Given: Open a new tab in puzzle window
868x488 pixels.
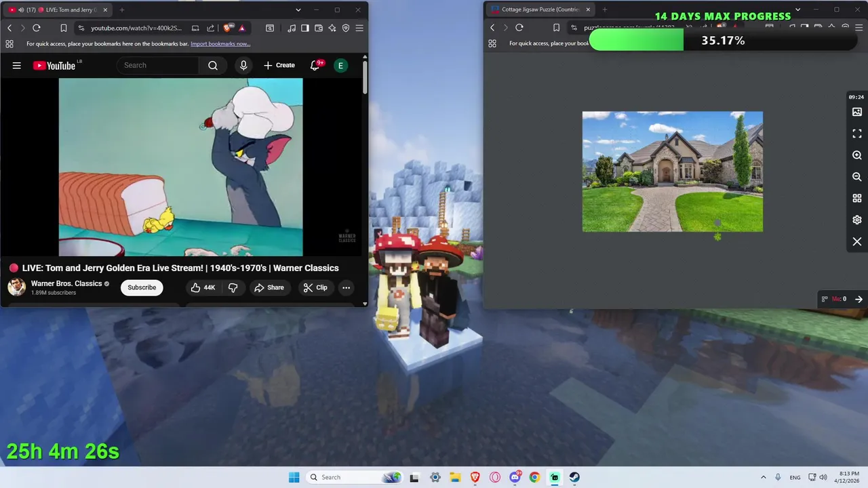Looking at the screenshot, I should 604,9.
